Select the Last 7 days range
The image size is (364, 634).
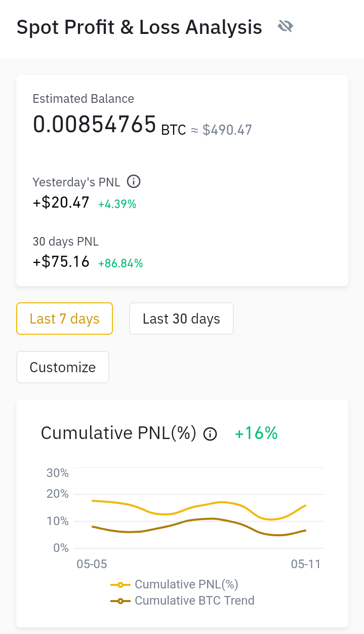tap(64, 319)
